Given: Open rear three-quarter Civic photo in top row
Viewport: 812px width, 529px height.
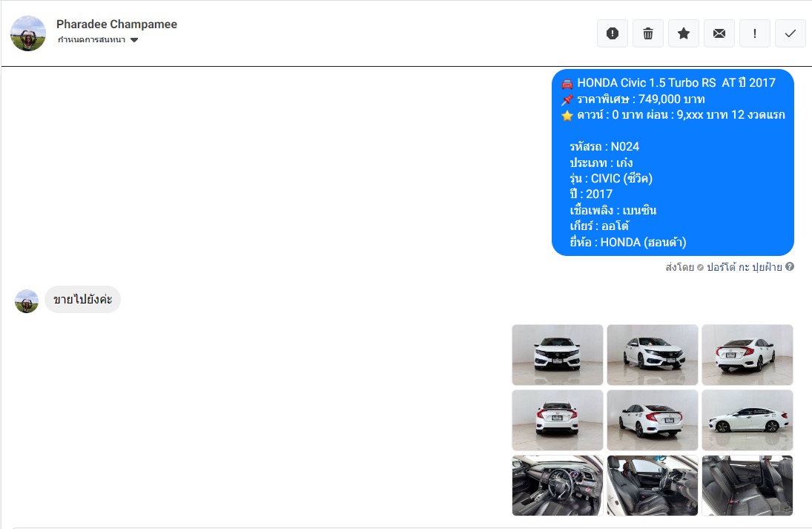Looking at the screenshot, I should [747, 355].
